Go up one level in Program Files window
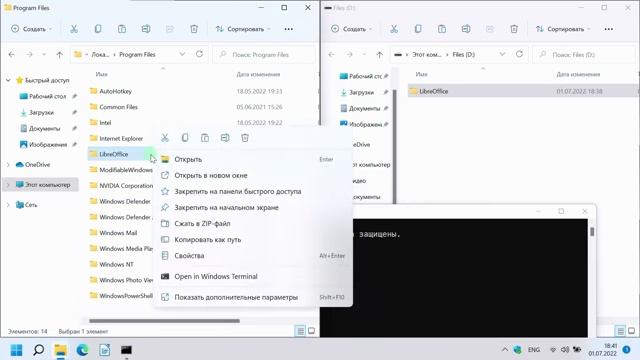Image resolution: width=640 pixels, height=360 pixels. [60, 54]
